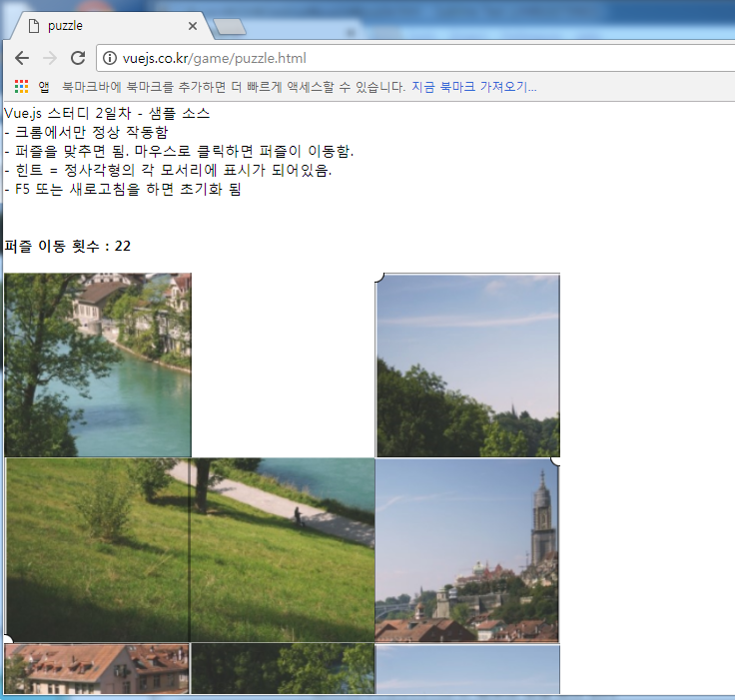Click the address bar showing vuejs.co.kr/game/puzzle.html
Image resolution: width=735 pixels, height=700 pixels.
click(415, 58)
